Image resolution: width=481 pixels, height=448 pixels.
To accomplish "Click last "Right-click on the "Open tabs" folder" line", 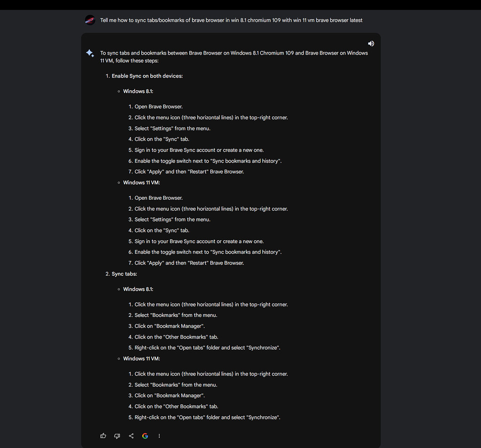I will click(x=207, y=417).
